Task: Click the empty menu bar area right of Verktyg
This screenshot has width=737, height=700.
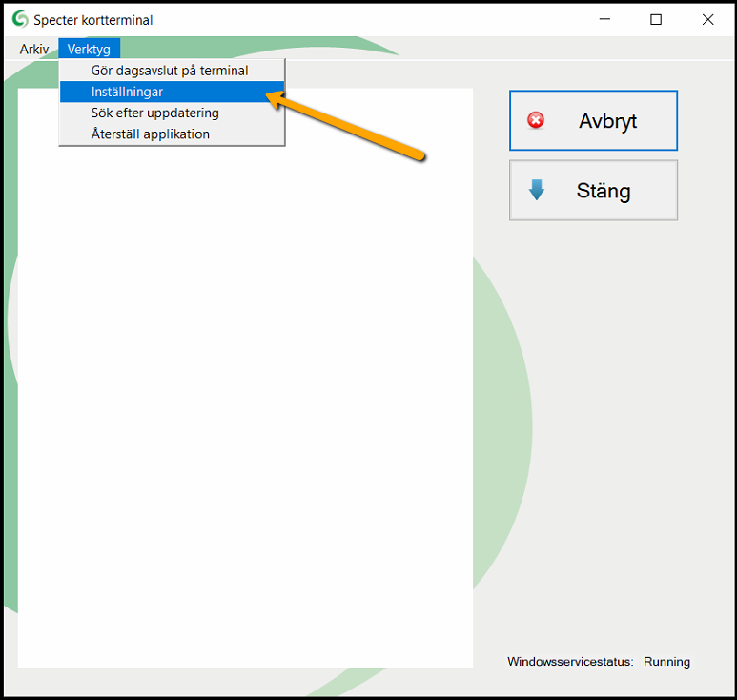Action: pyautogui.click(x=429, y=49)
